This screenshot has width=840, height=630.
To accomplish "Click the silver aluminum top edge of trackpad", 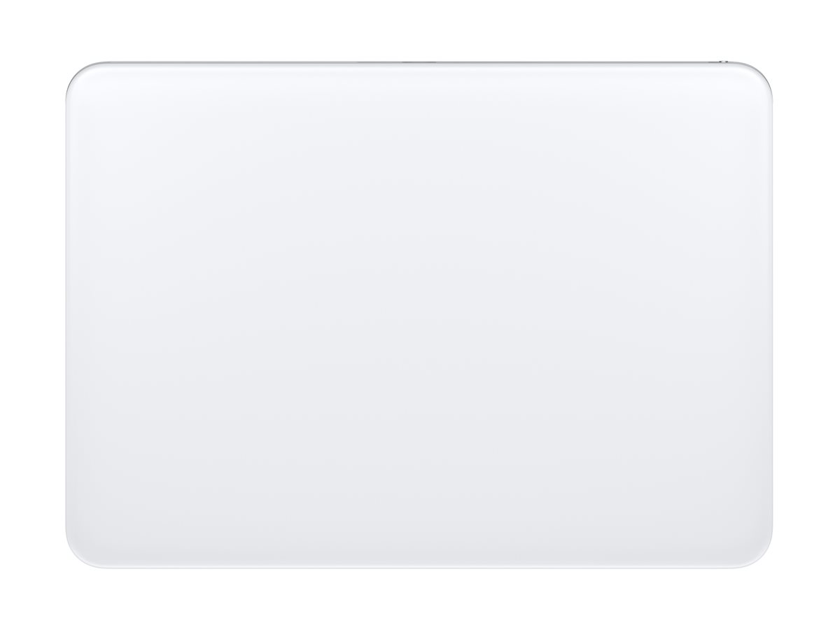I will (420, 63).
